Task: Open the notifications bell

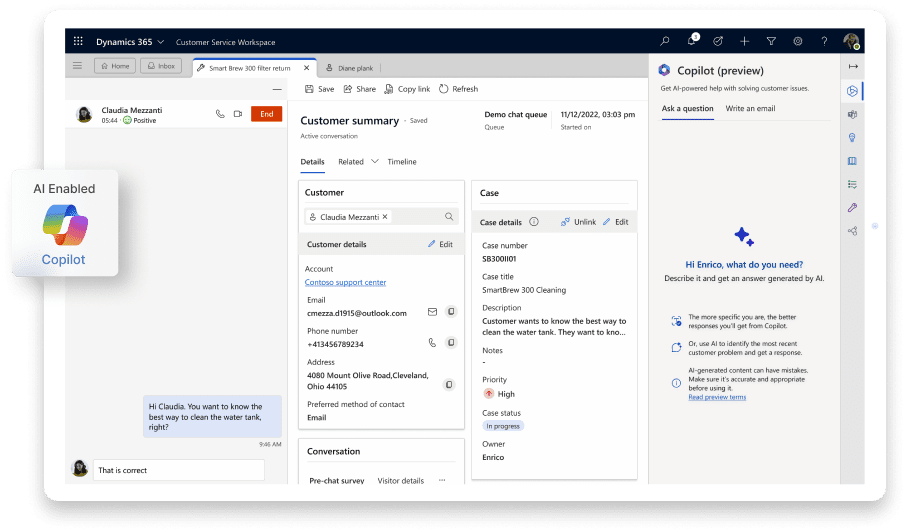Action: (691, 41)
